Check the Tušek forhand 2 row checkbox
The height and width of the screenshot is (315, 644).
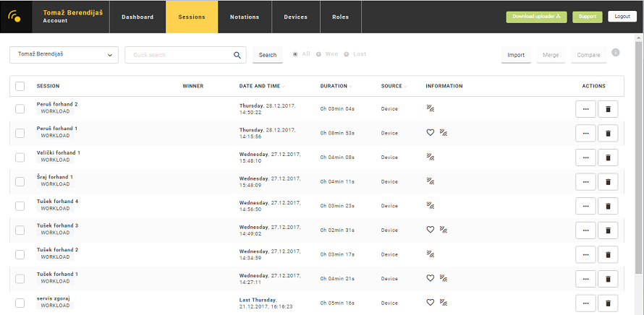[x=20, y=254]
